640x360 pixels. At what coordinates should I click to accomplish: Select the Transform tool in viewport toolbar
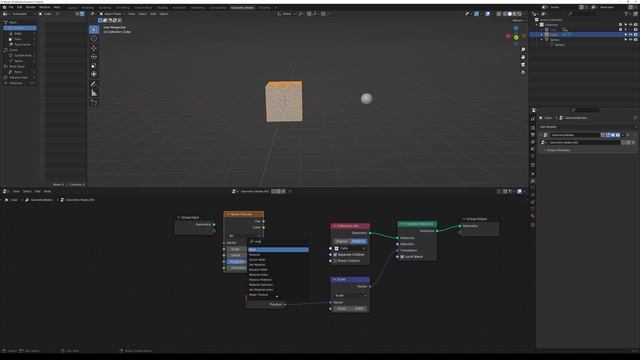[94, 74]
